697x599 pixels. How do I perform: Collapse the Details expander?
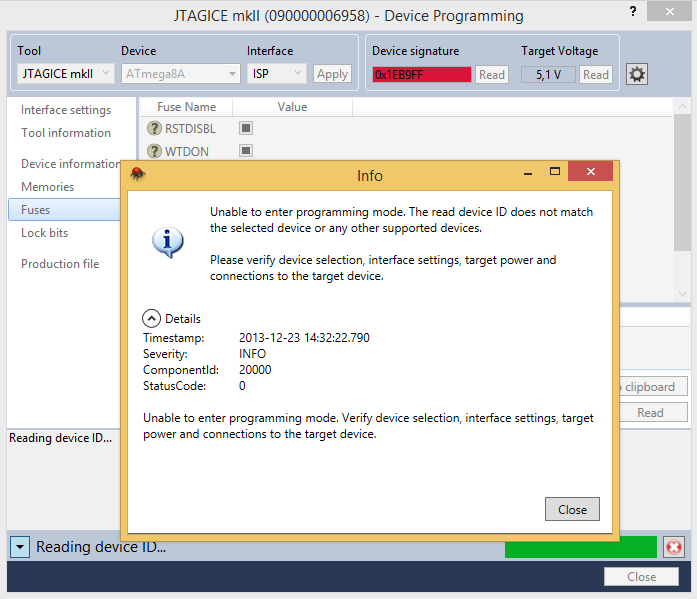click(x=152, y=318)
